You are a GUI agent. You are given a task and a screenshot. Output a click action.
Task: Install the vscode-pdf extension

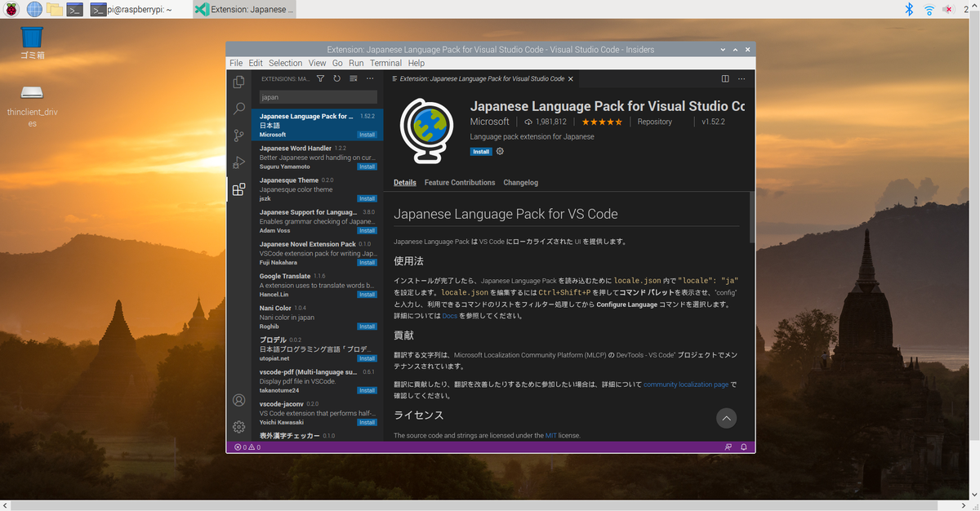(367, 390)
